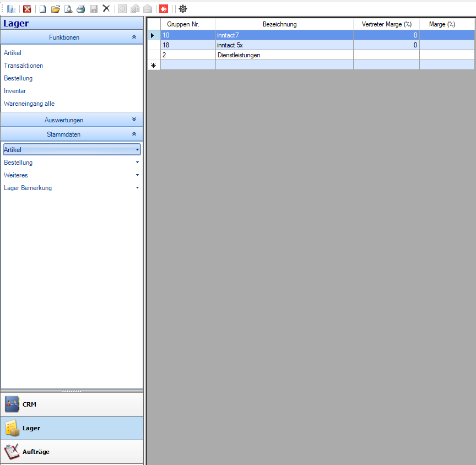This screenshot has height=465, width=476.
Task: Click the red AnyDesk icon
Action: click(x=164, y=9)
